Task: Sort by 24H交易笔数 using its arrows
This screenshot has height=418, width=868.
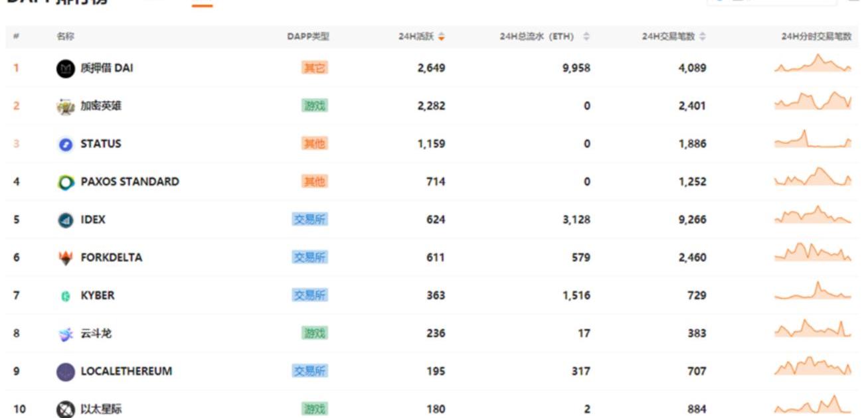Action: click(x=703, y=36)
